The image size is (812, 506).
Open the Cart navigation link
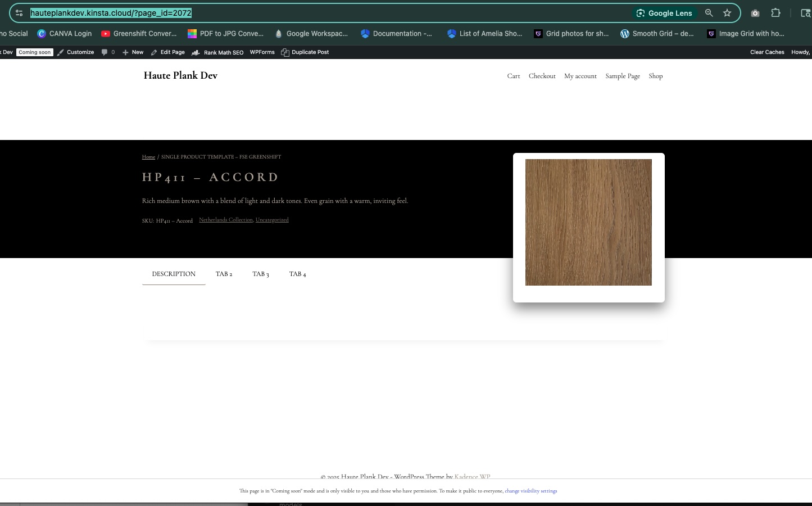pos(514,76)
